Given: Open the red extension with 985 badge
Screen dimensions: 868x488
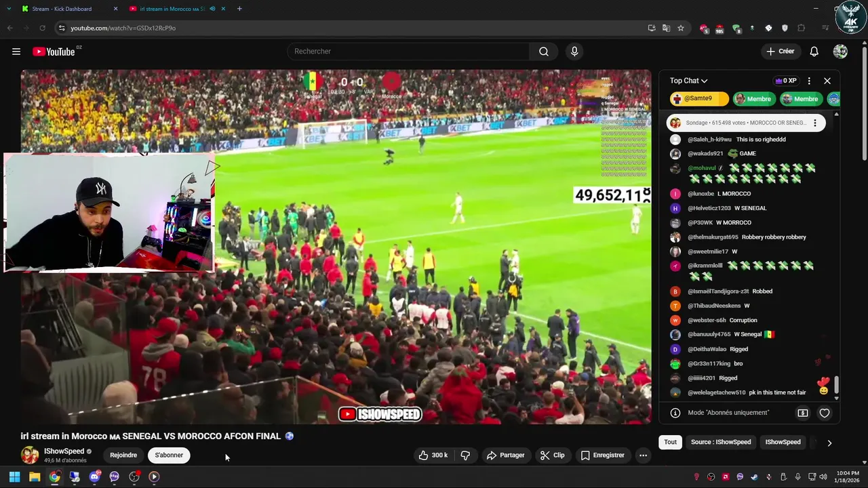Looking at the screenshot, I should click(719, 28).
